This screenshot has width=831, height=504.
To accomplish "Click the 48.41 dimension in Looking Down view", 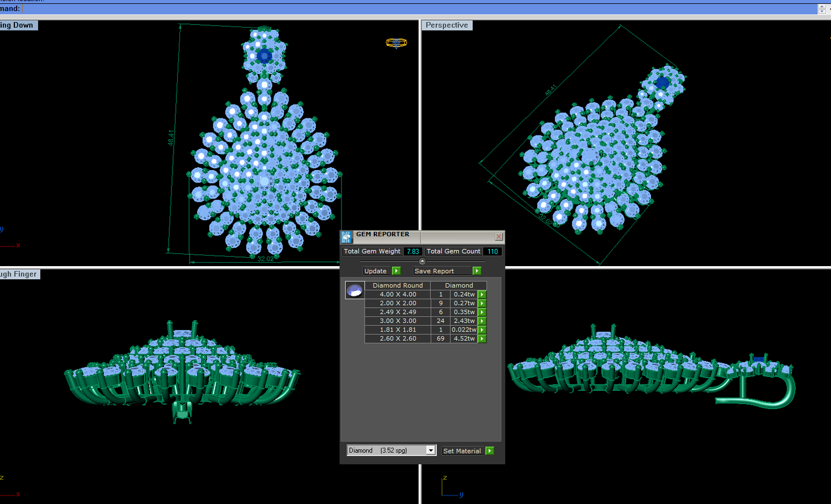I will pos(171,137).
